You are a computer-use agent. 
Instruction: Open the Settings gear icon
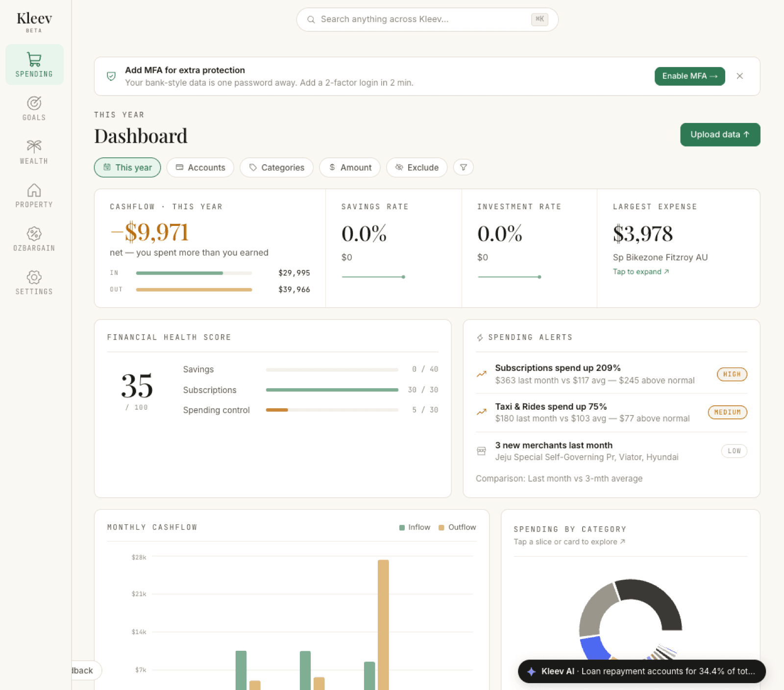coord(34,277)
